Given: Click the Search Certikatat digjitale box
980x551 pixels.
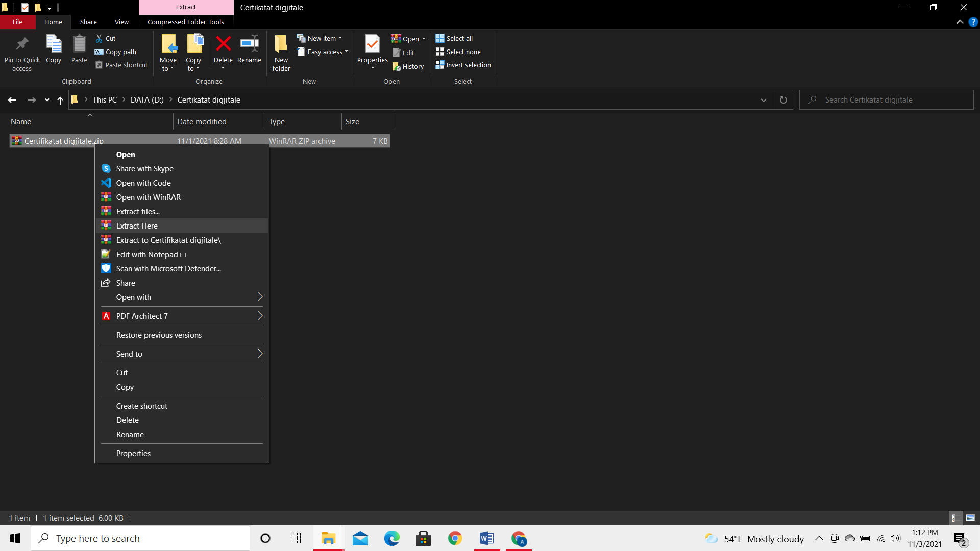Looking at the screenshot, I should pyautogui.click(x=887, y=100).
